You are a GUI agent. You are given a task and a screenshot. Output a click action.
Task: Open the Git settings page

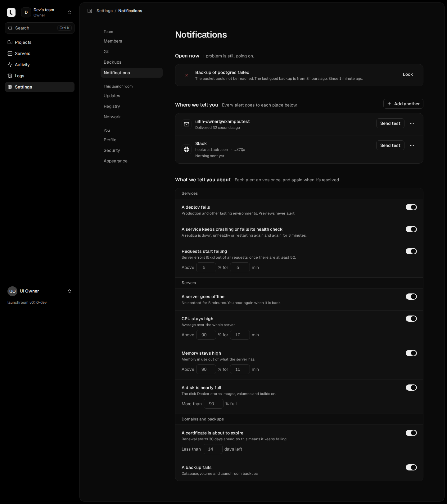click(132, 52)
